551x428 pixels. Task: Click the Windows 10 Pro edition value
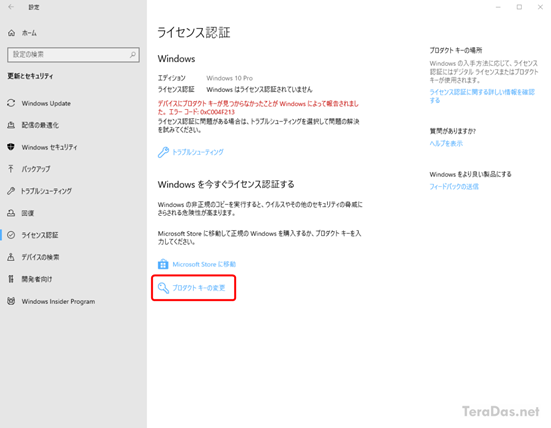tap(229, 78)
